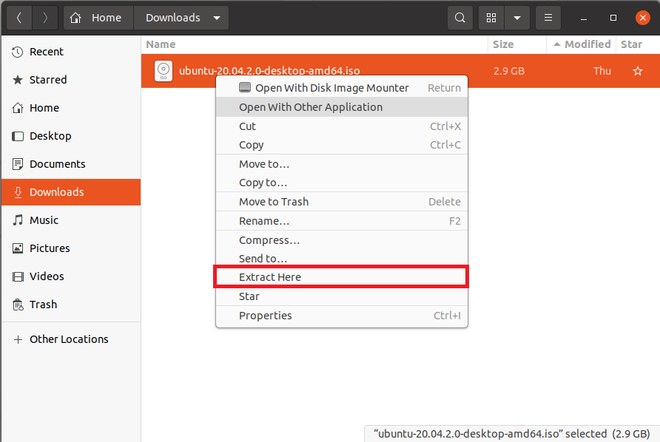
Task: Sort by the Size column header
Action: point(517,44)
